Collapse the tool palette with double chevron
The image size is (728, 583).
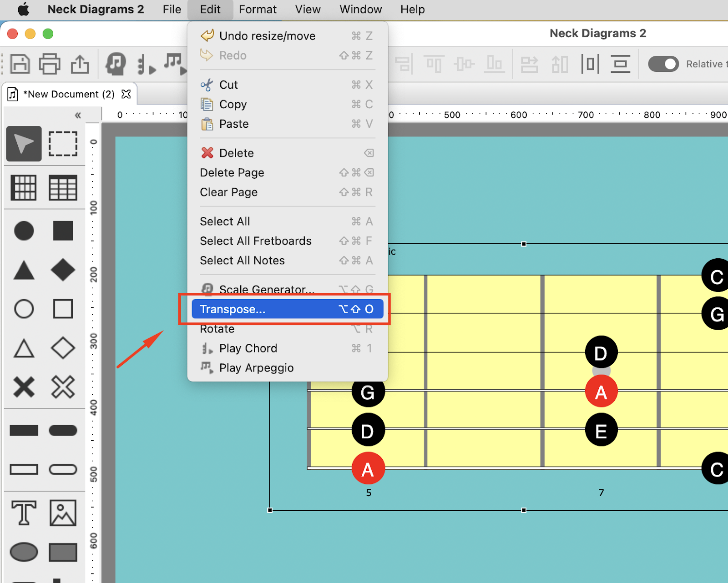(78, 115)
